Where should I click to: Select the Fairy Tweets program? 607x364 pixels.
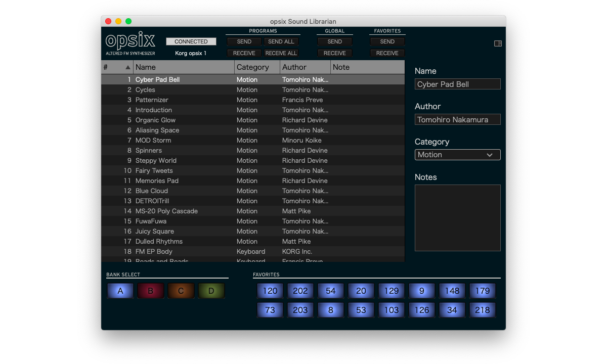(253, 170)
